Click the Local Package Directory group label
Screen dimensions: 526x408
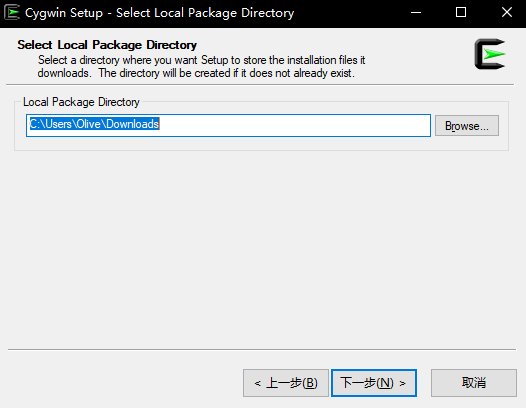pyautogui.click(x=81, y=102)
